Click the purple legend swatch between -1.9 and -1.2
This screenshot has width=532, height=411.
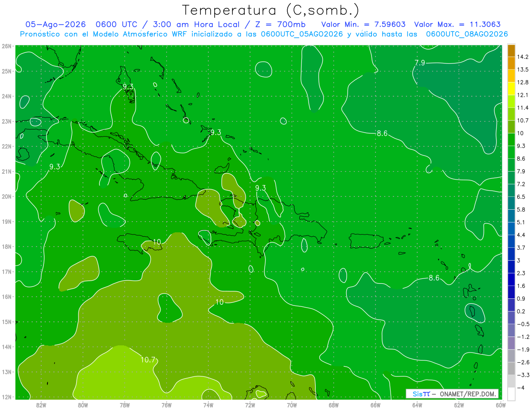click(x=511, y=343)
